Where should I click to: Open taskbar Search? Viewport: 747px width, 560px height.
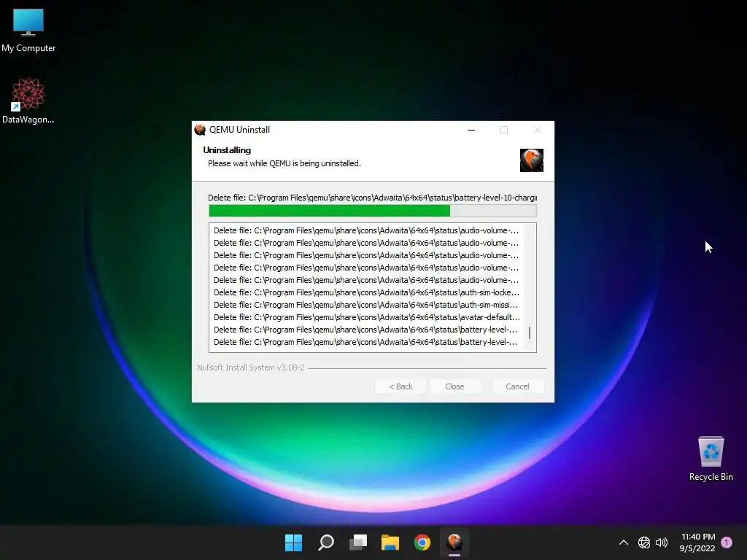coord(326,542)
